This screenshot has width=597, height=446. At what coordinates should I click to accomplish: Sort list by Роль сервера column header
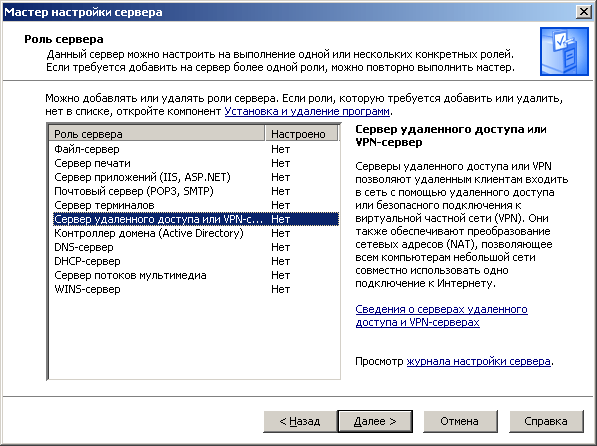(157, 134)
